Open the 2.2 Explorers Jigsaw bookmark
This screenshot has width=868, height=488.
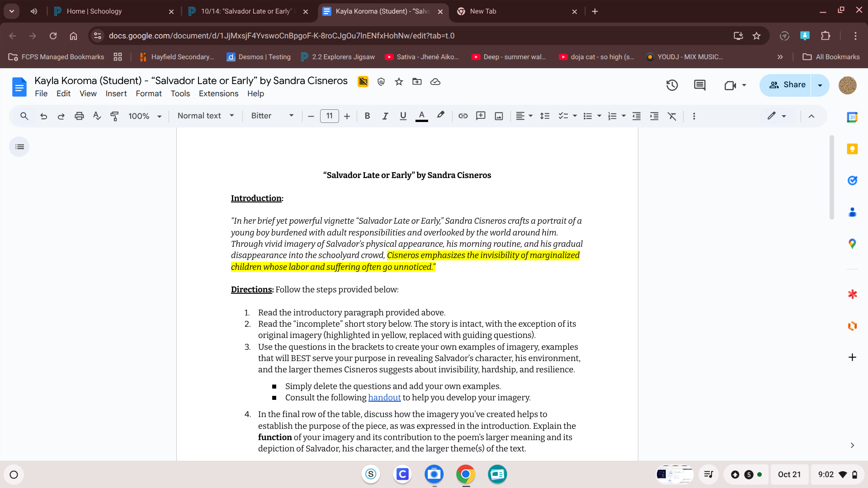pyautogui.click(x=338, y=57)
